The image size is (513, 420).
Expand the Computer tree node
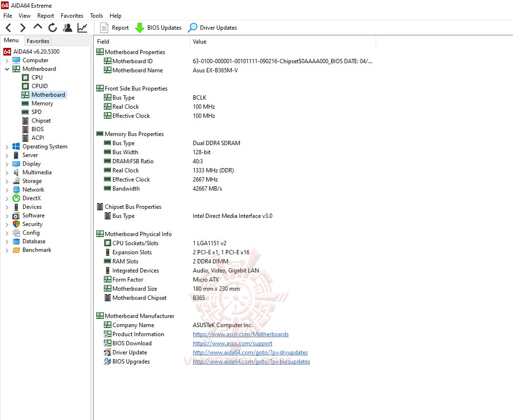6,60
